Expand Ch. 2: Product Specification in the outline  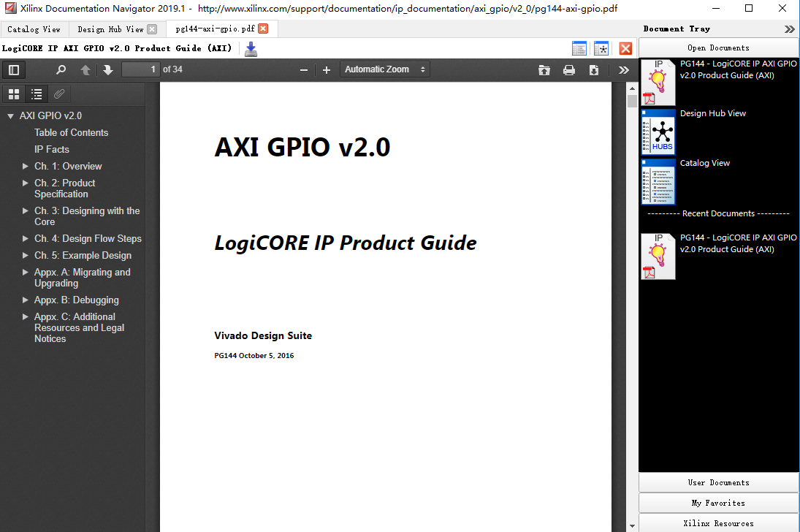26,183
